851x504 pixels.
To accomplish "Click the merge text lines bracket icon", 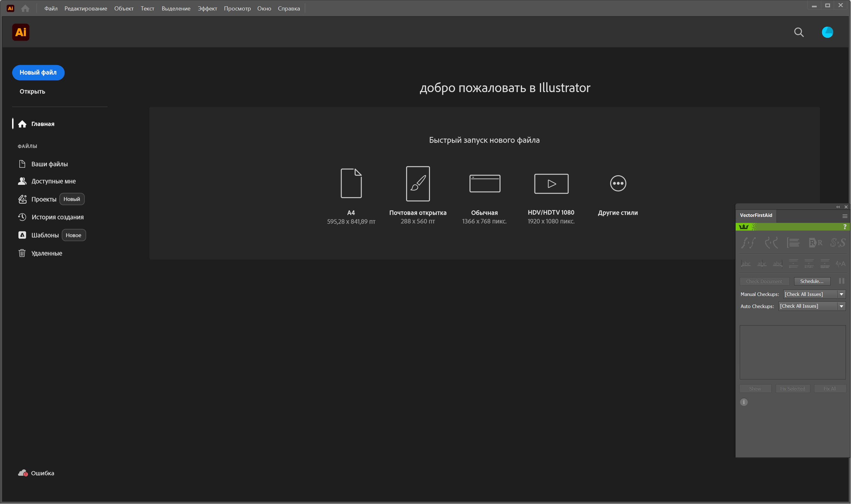I will (x=793, y=243).
